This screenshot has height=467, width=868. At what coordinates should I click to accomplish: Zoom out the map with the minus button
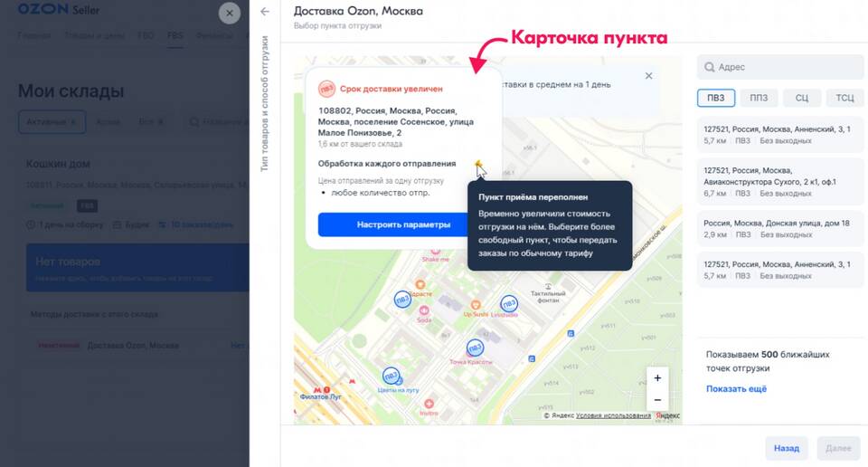(x=657, y=400)
